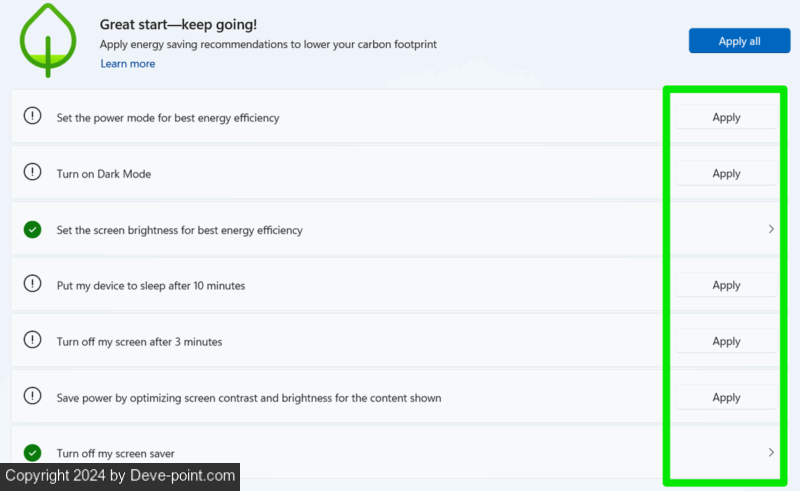Apply turn off screen after 3 minutes
The image size is (800, 491).
click(726, 341)
